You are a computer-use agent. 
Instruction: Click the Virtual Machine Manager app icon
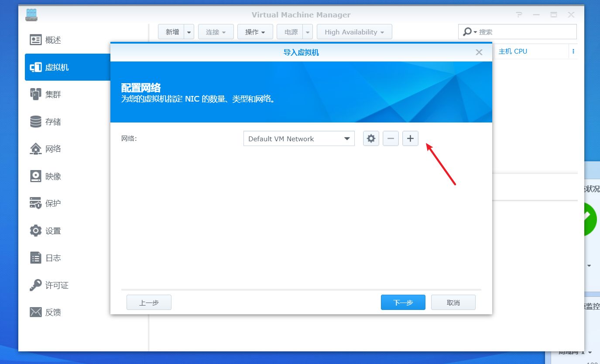click(31, 15)
